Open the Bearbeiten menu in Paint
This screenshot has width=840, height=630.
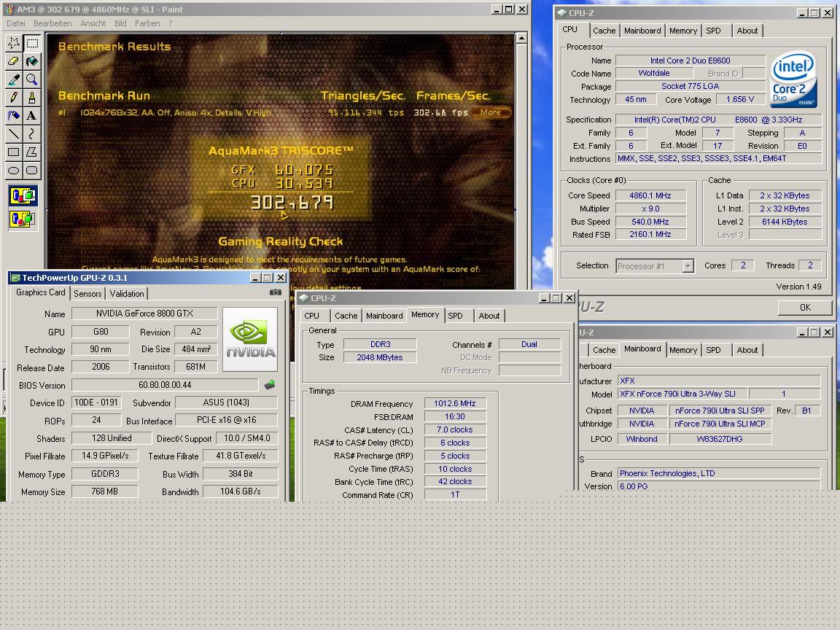52,23
